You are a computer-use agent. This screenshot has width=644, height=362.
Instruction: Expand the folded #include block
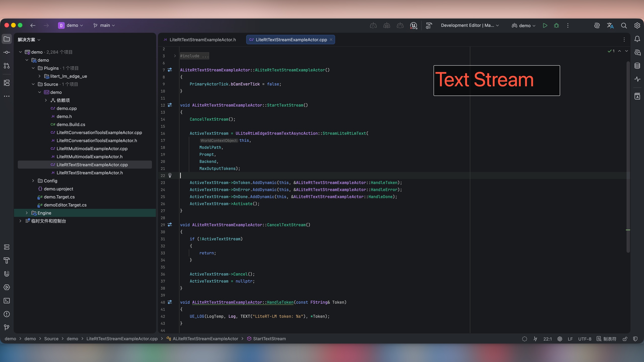[175, 56]
